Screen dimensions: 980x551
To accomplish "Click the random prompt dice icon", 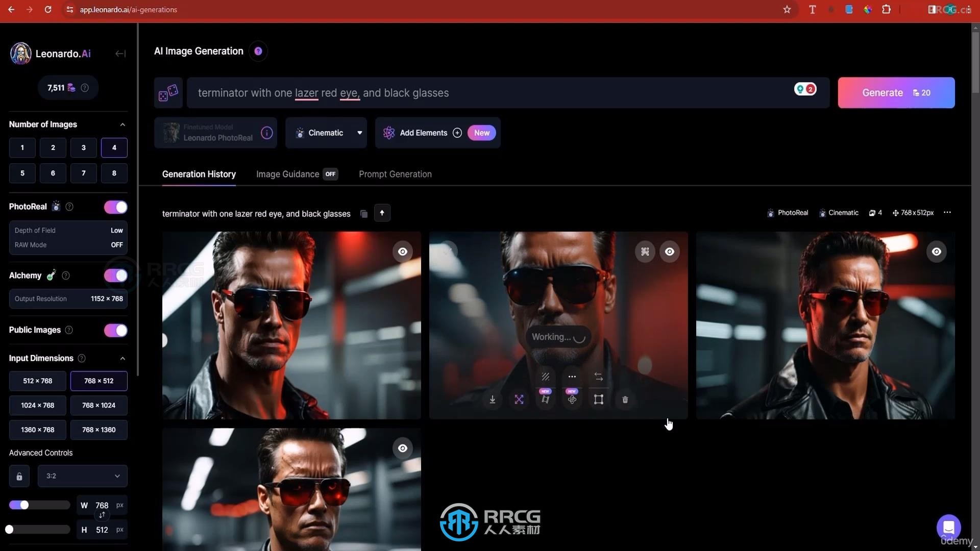I will click(x=168, y=93).
